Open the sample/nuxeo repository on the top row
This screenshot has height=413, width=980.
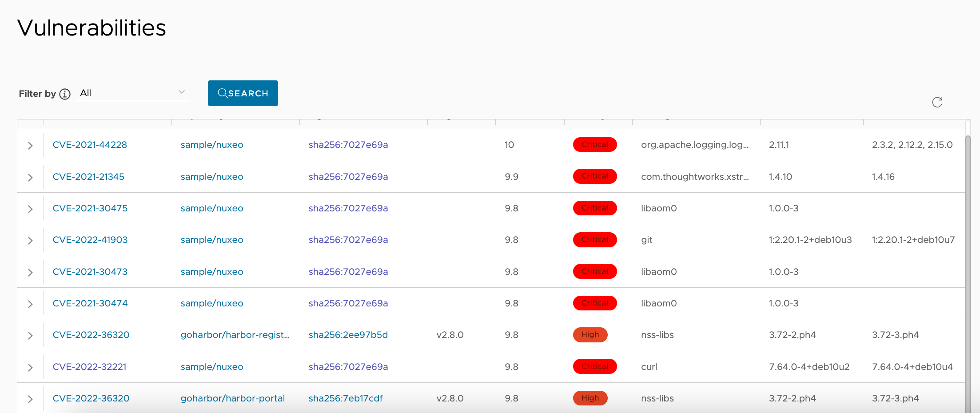coord(212,144)
